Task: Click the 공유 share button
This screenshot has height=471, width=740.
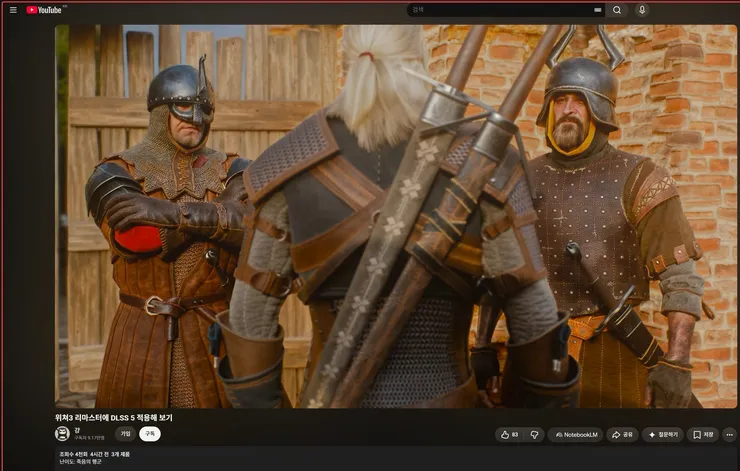Action: coord(622,435)
